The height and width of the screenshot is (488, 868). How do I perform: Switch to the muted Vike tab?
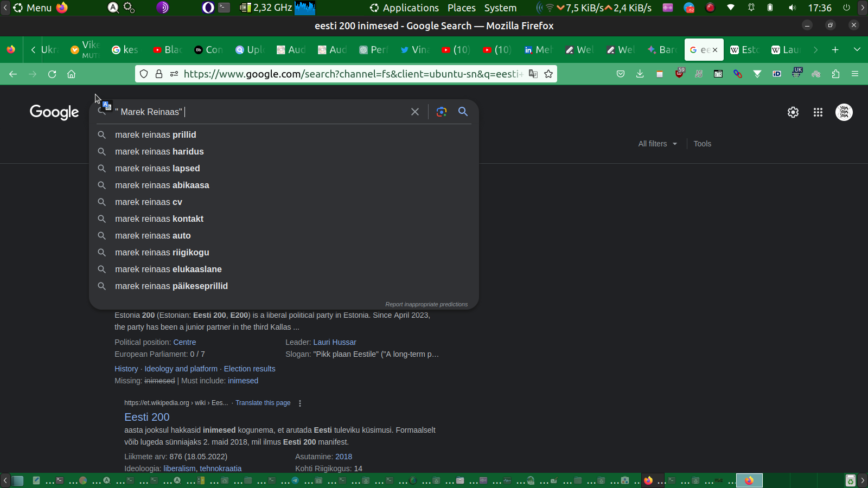coord(85,50)
